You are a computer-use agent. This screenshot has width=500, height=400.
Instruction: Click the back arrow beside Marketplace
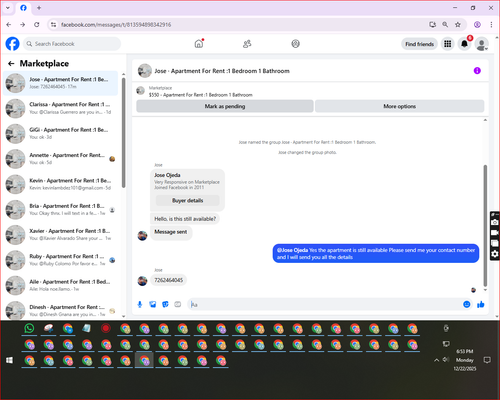point(11,63)
